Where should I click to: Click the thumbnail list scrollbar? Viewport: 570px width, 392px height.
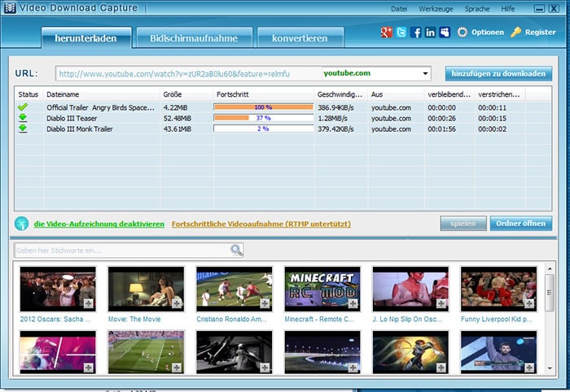(x=550, y=292)
